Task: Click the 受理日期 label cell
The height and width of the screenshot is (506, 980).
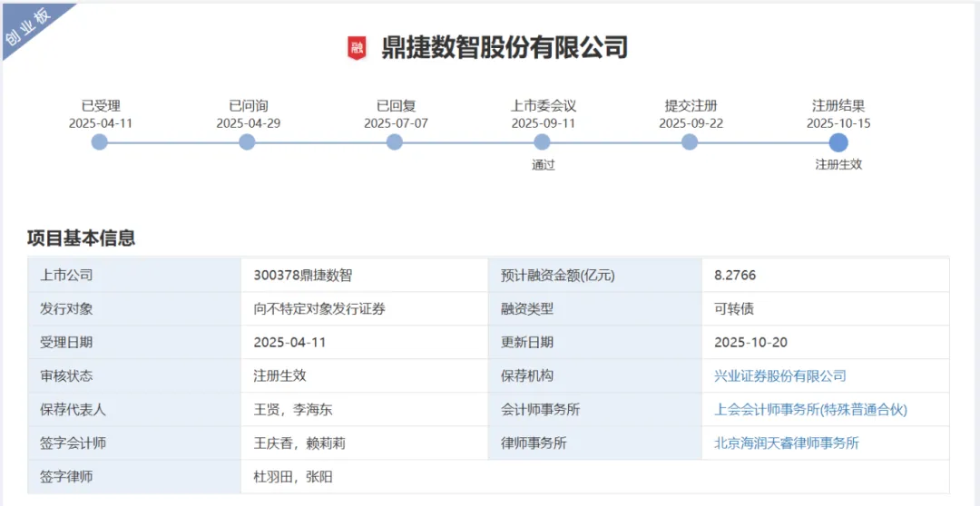Action: tap(134, 343)
